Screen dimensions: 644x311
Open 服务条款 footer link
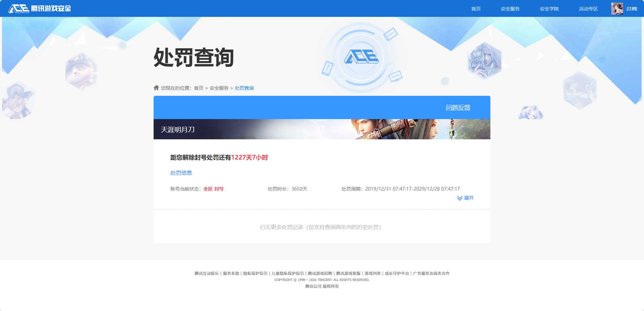tap(231, 273)
